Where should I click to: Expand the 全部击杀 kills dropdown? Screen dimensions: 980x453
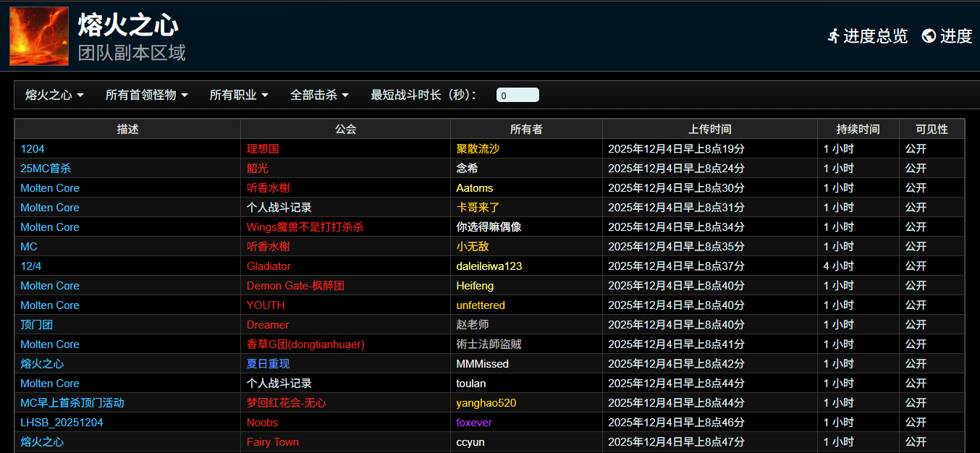click(319, 95)
